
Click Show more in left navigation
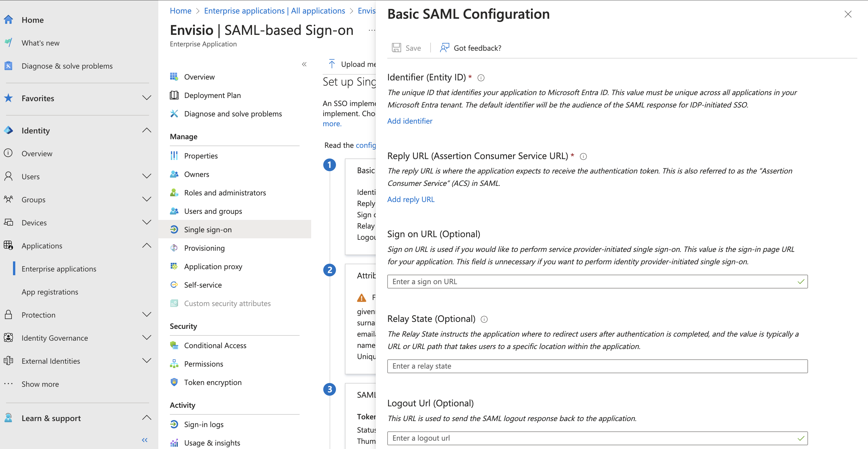click(x=40, y=384)
